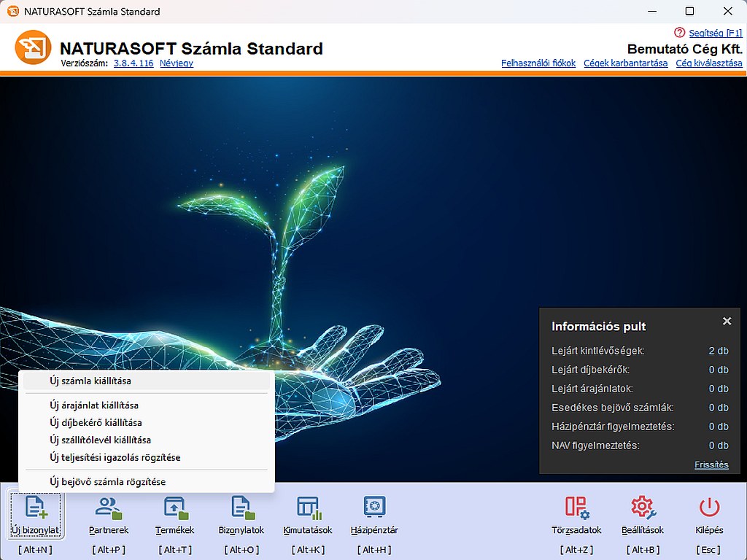Image resolution: width=747 pixels, height=560 pixels.
Task: Click the Kilépés power icon
Action: pos(709,507)
